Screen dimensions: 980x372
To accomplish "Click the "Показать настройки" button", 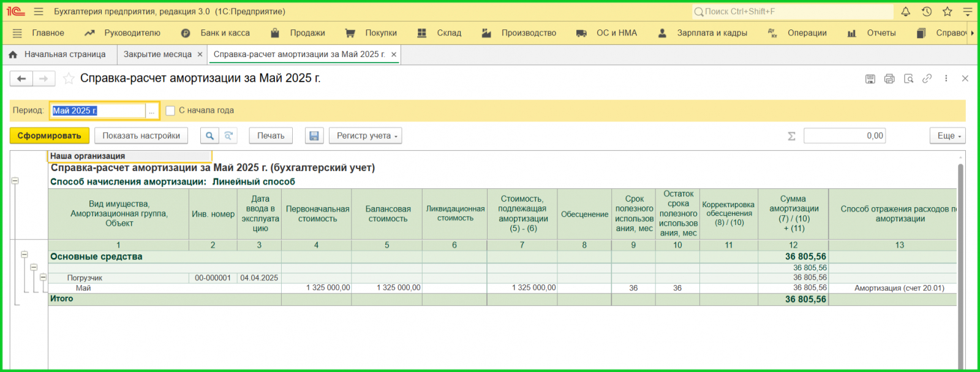I will (141, 135).
